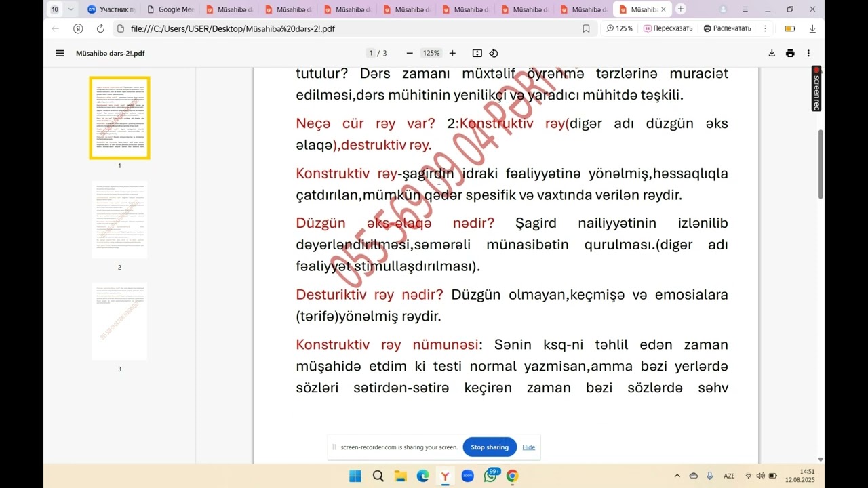
Task: Switch to the Google Meet tab
Action: [x=170, y=9]
